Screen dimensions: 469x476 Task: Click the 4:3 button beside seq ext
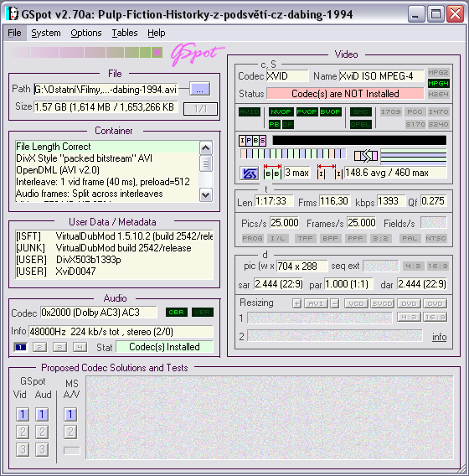coord(413,266)
